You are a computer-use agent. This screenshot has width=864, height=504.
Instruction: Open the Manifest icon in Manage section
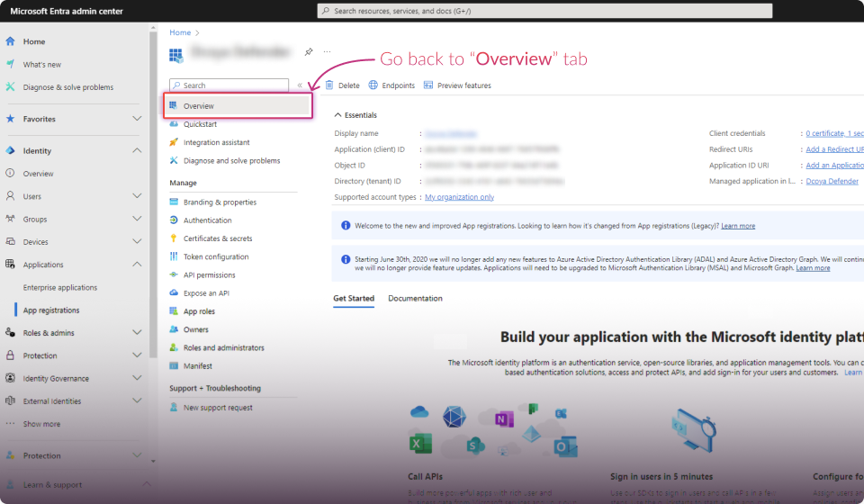[x=174, y=366]
